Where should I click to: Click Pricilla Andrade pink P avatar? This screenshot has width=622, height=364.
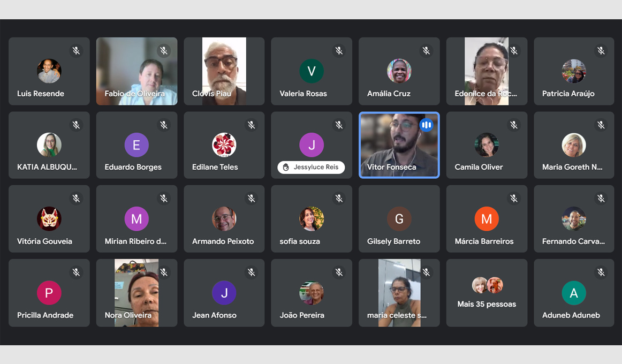click(x=49, y=293)
